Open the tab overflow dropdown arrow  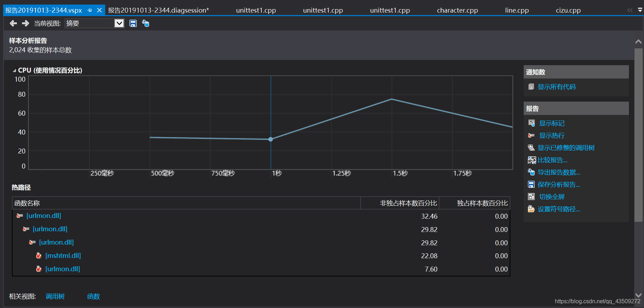[640, 10]
